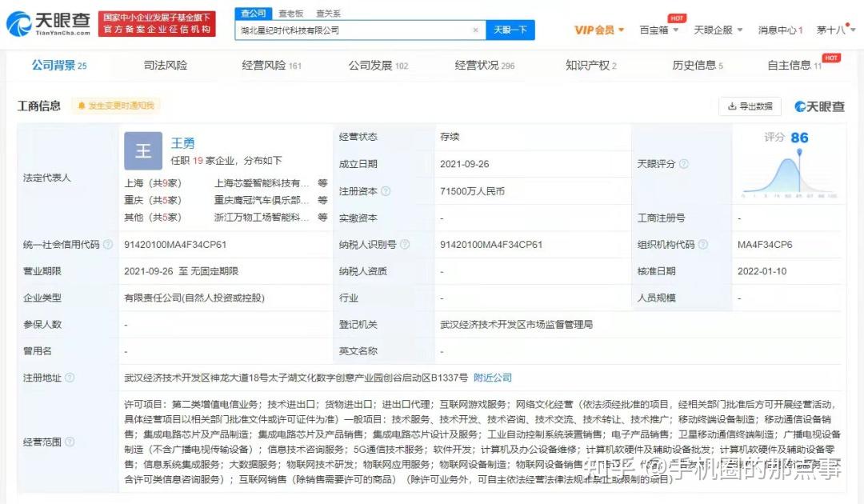Viewport: 864px width, 504px height.
Task: Expand the 天眼企服 dropdown
Action: [718, 30]
